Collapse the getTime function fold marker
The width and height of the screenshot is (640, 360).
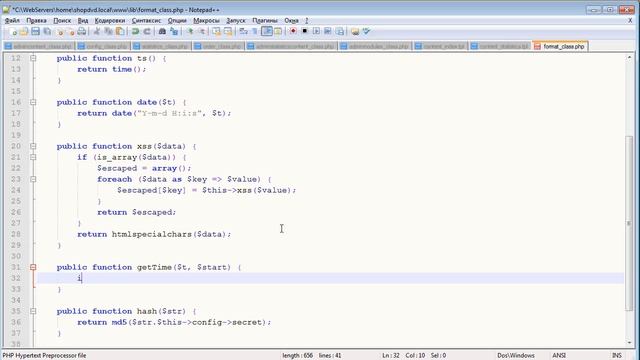33,267
